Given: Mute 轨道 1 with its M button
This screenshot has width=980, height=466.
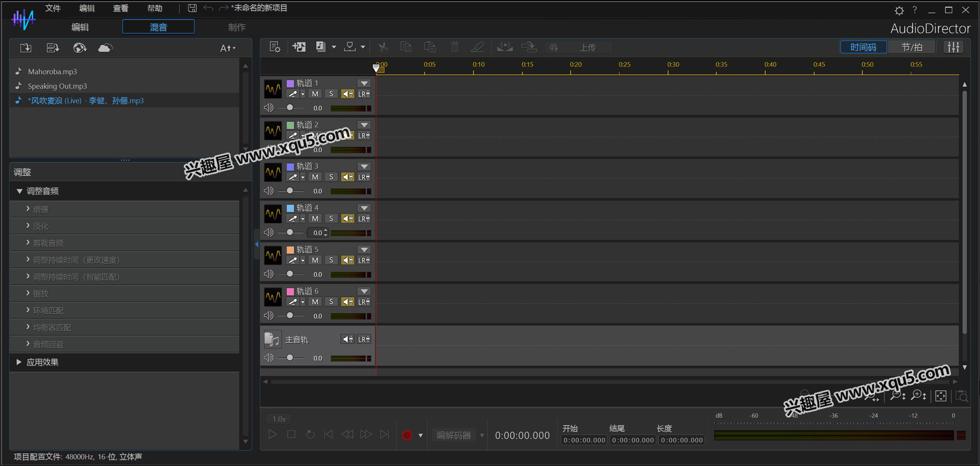Looking at the screenshot, I should (315, 94).
